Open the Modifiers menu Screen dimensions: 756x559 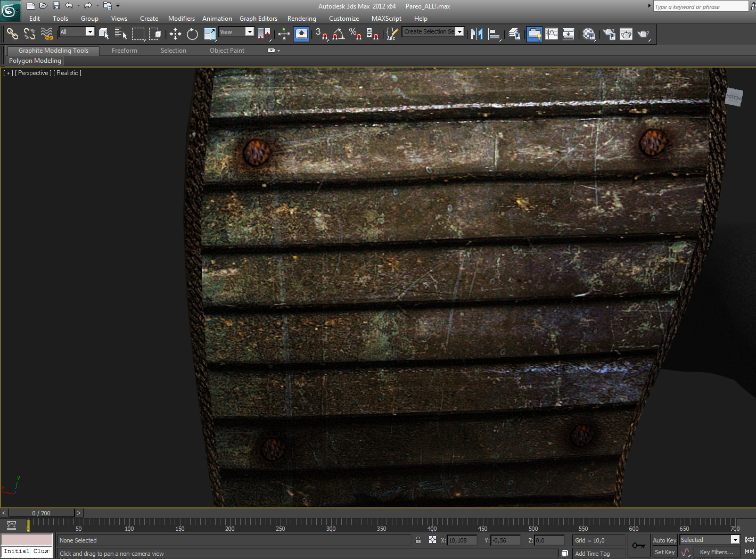(181, 19)
